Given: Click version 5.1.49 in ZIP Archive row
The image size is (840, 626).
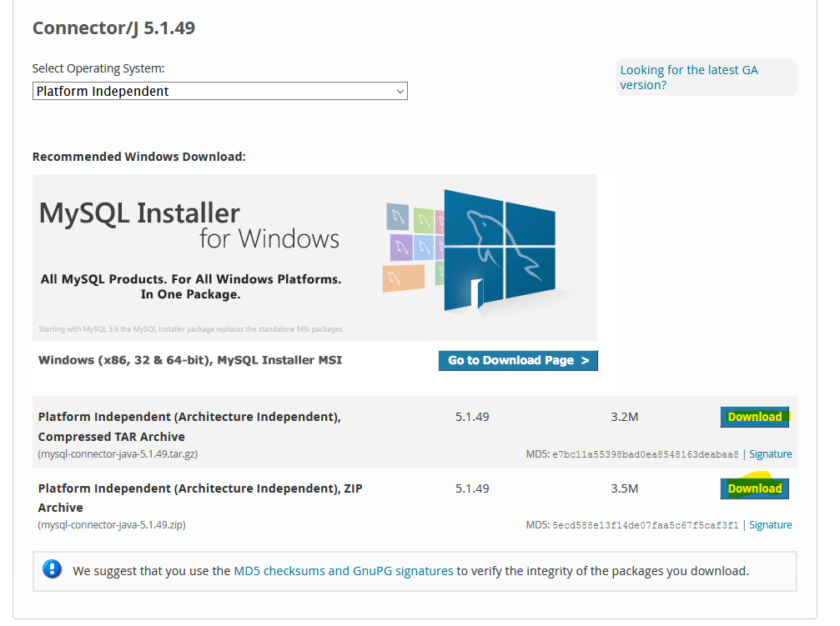Looking at the screenshot, I should 472,488.
